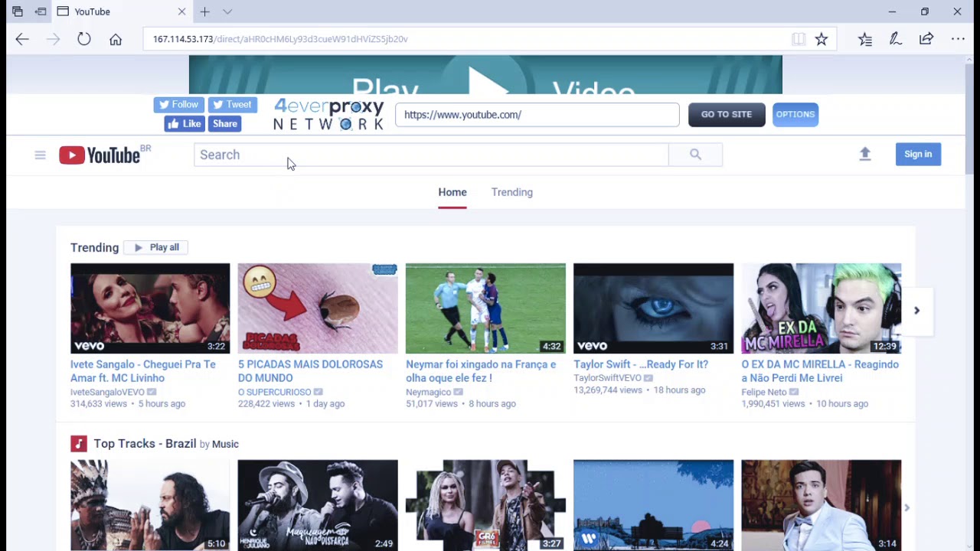
Task: Focus the YouTube Search field
Action: tap(431, 155)
